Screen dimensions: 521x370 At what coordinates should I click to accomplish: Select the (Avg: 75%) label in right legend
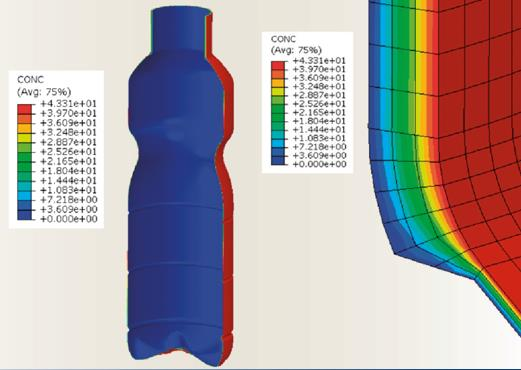(x=296, y=50)
